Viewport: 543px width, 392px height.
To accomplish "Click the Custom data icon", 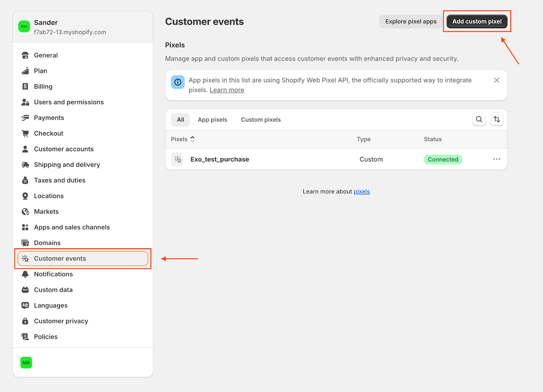I will click(25, 290).
